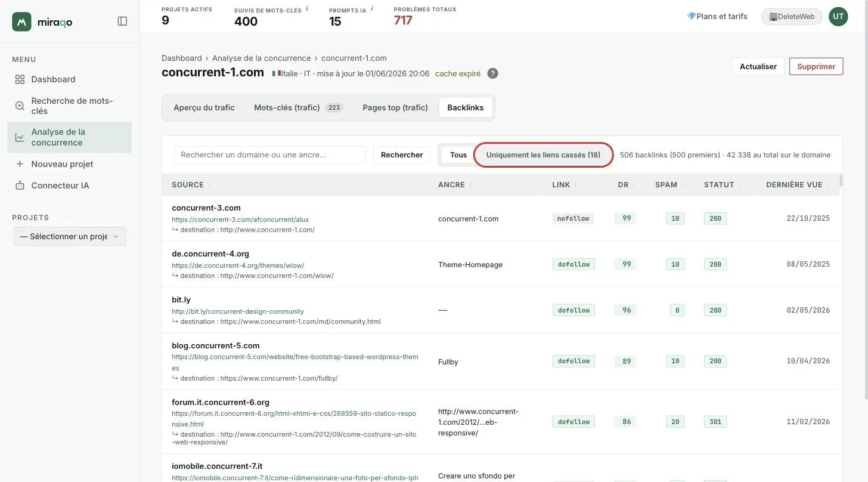This screenshot has height=482, width=868.
Task: Sort by SPAM column arrow
Action: 683,185
